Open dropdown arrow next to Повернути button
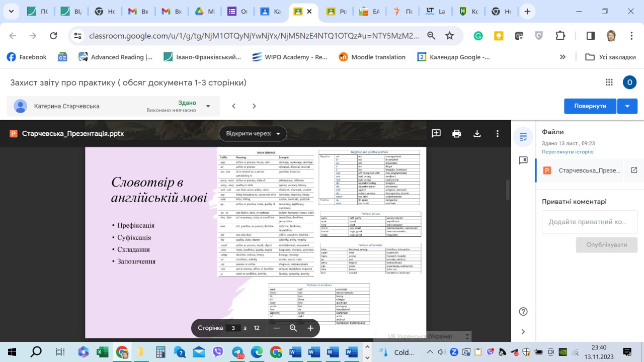This screenshot has width=644, height=362. click(627, 106)
